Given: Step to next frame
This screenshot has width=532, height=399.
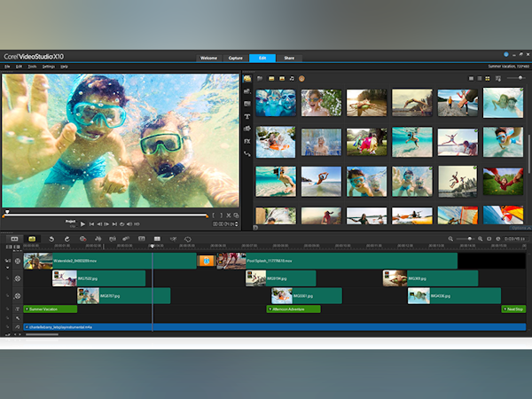Looking at the screenshot, I should pyautogui.click(x=107, y=224).
